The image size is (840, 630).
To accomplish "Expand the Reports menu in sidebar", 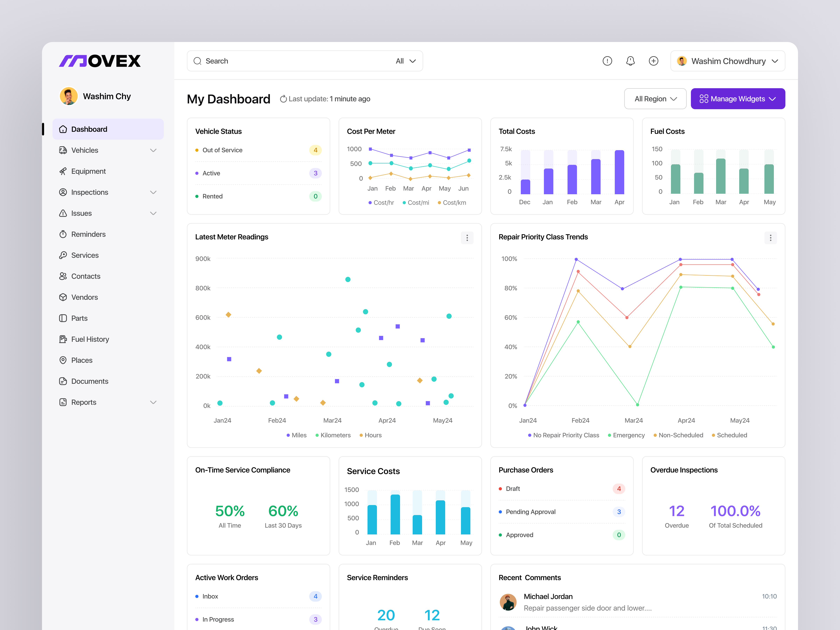I will (x=153, y=402).
